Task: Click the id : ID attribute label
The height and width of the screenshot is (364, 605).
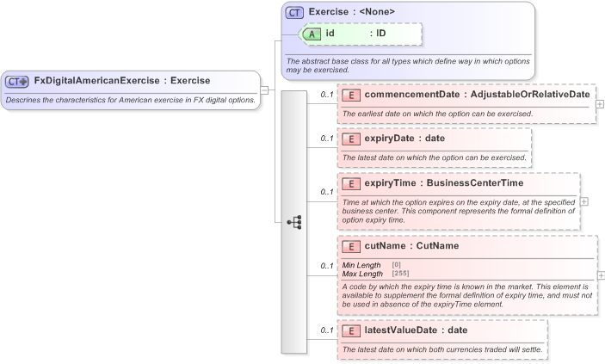Action: coord(355,34)
